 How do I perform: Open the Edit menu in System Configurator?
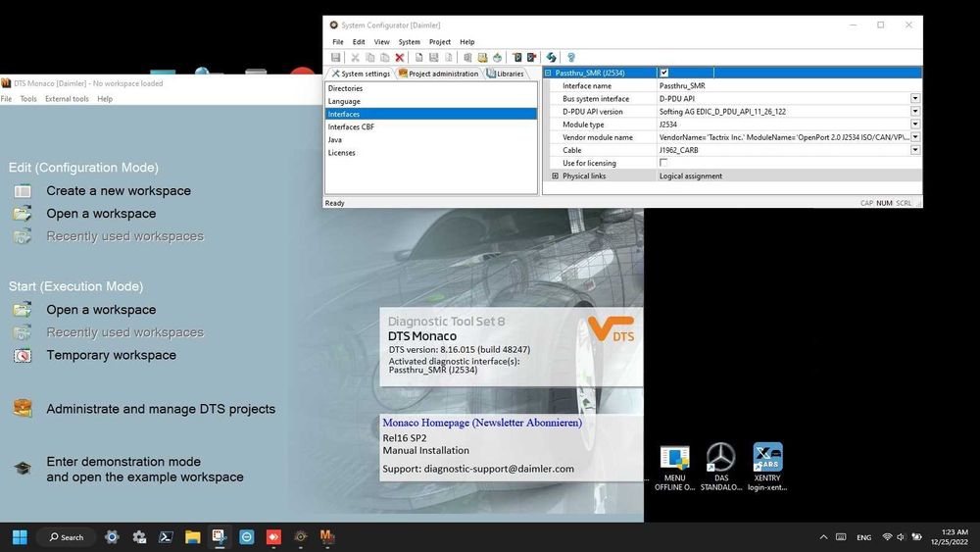click(x=359, y=42)
